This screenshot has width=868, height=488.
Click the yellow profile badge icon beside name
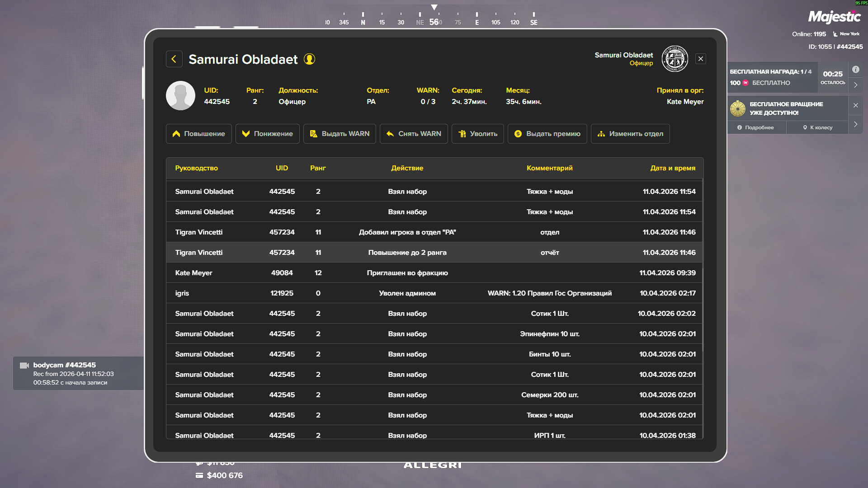click(x=309, y=59)
